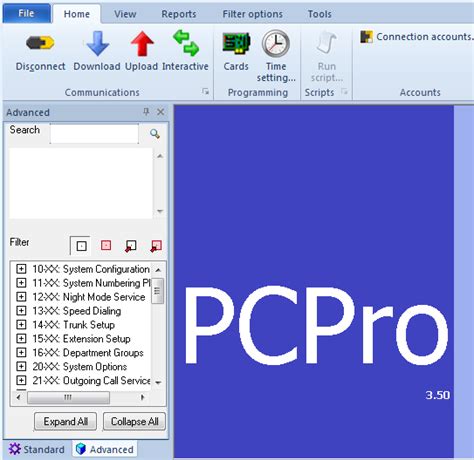Viewport: 474px width, 460px height.
Task: Open the Filter options tab
Action: (252, 14)
